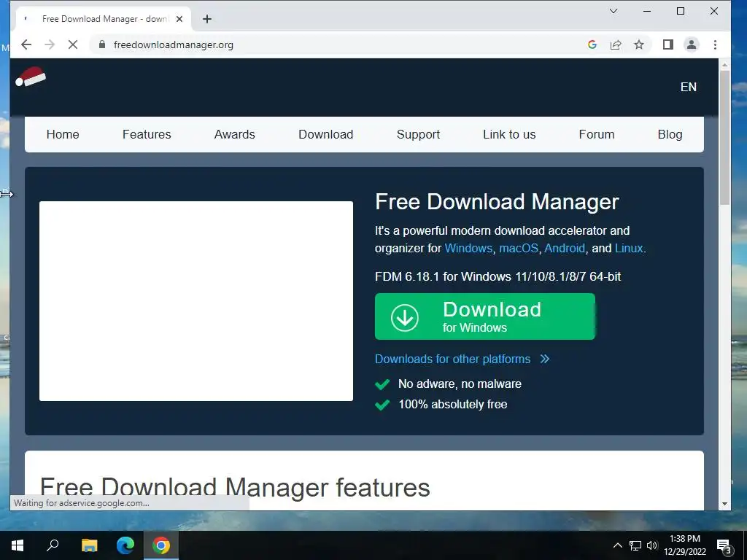Viewport: 747px width, 560px height.
Task: Open the Windows Start menu
Action: [18, 545]
